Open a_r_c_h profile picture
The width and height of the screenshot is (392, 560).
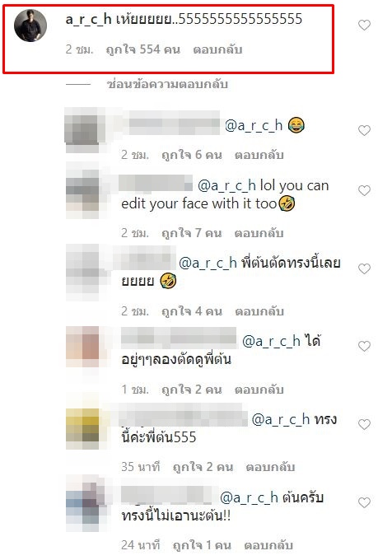(30, 26)
